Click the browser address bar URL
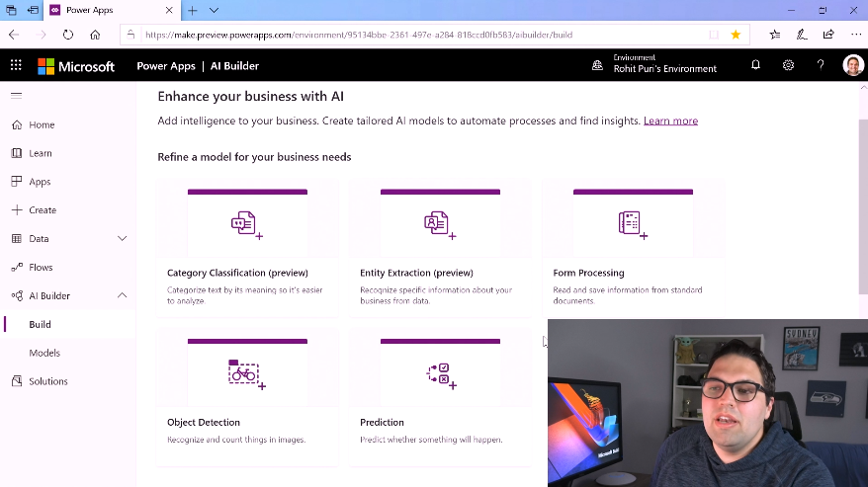This screenshot has height=487, width=868. (359, 35)
